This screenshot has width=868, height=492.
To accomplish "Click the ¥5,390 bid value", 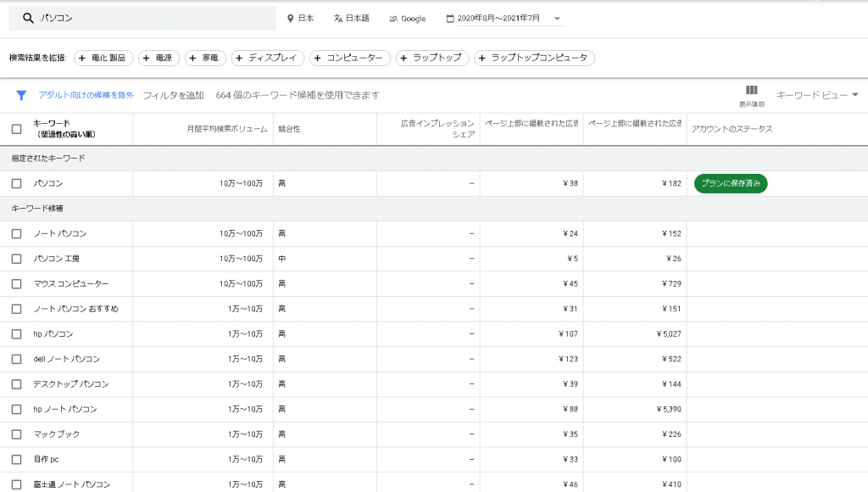I will click(669, 410).
